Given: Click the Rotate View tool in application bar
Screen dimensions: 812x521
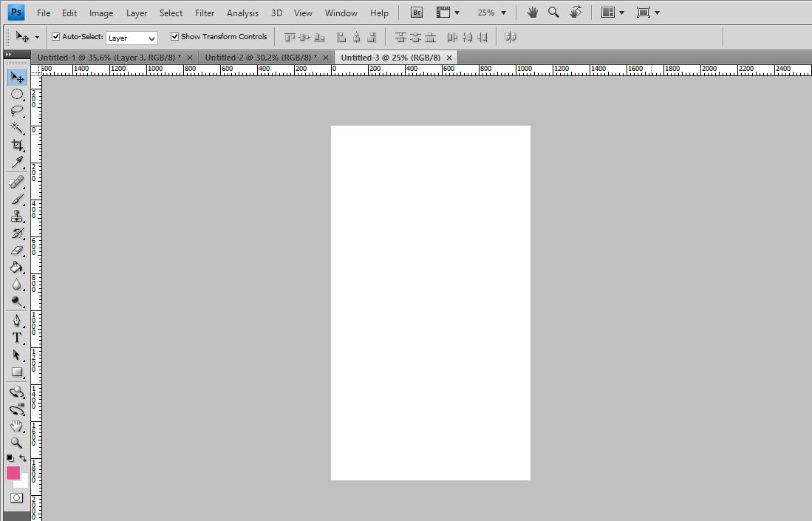Looking at the screenshot, I should click(x=576, y=13).
